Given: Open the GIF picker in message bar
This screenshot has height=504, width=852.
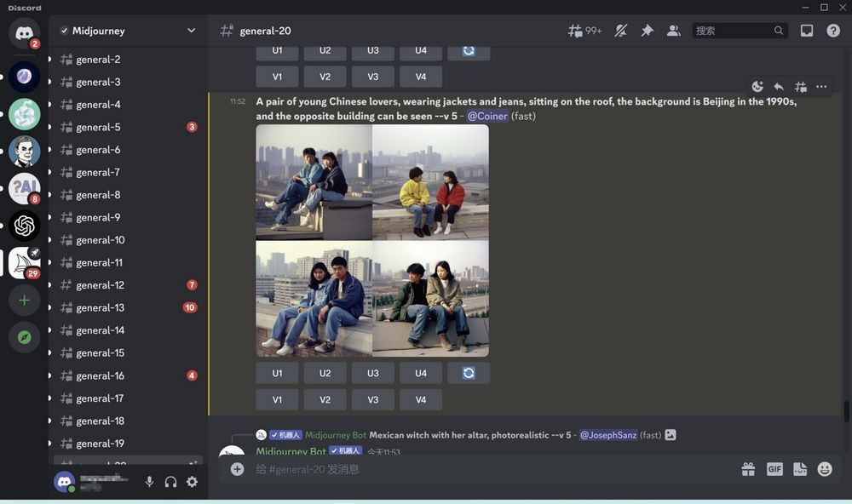Looking at the screenshot, I should click(774, 469).
